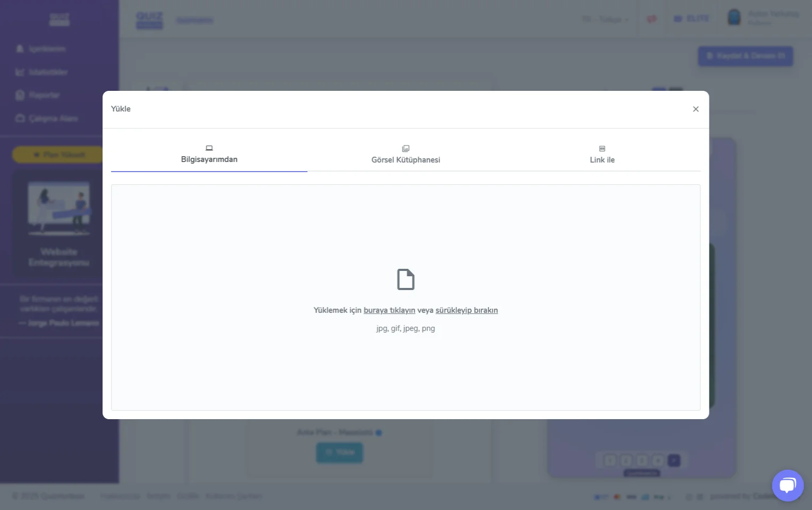
Task: Open the live chat bubble widget
Action: pos(788,485)
